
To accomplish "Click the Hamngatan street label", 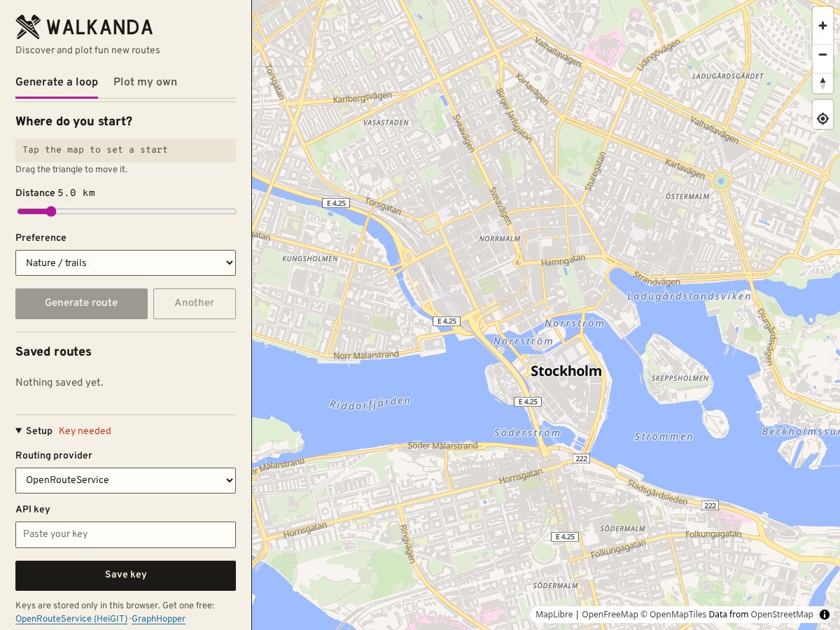I will pos(563,260).
